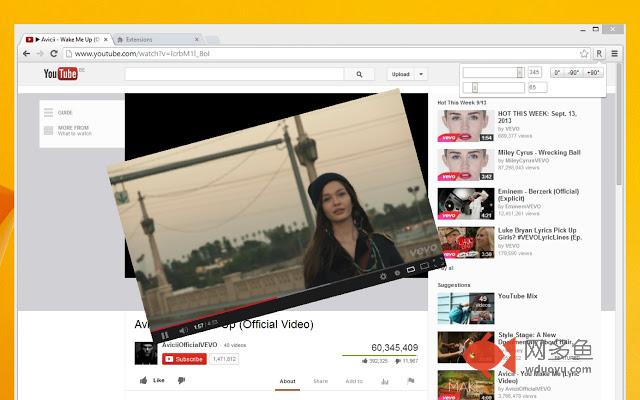The width and height of the screenshot is (640, 400).
Task: Subscribe to AviciiOfficialVEVO
Action: click(x=184, y=359)
